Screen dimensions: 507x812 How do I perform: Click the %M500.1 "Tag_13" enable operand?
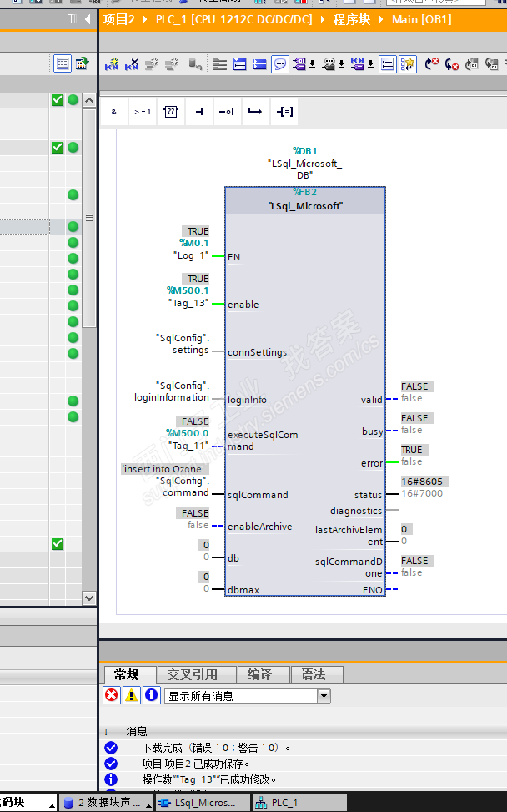pos(188,297)
